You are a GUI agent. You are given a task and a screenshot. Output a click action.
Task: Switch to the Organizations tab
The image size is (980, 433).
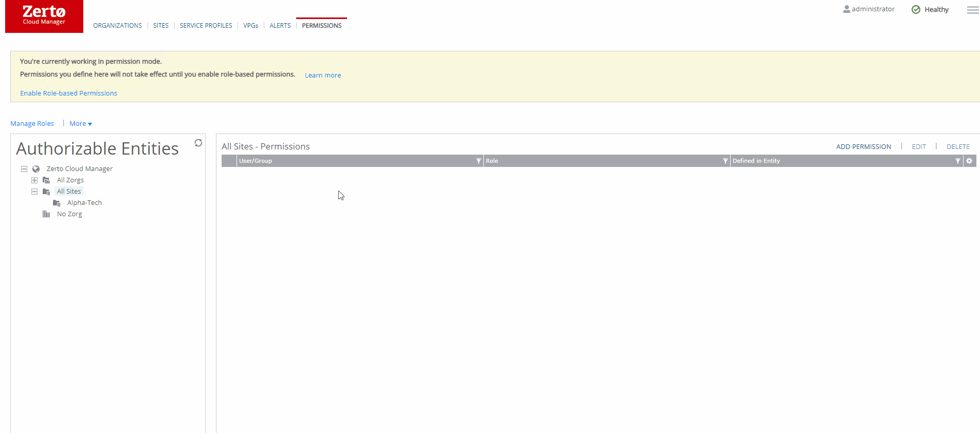tap(117, 26)
